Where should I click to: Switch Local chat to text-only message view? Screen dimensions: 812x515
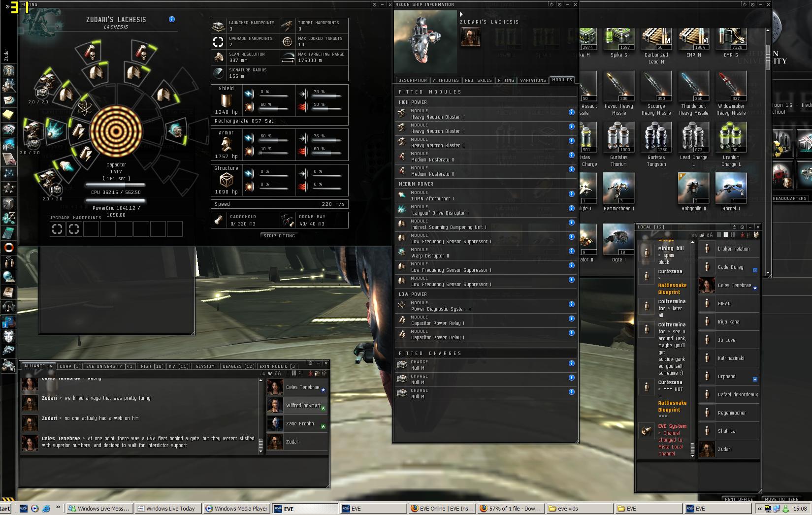click(718, 235)
